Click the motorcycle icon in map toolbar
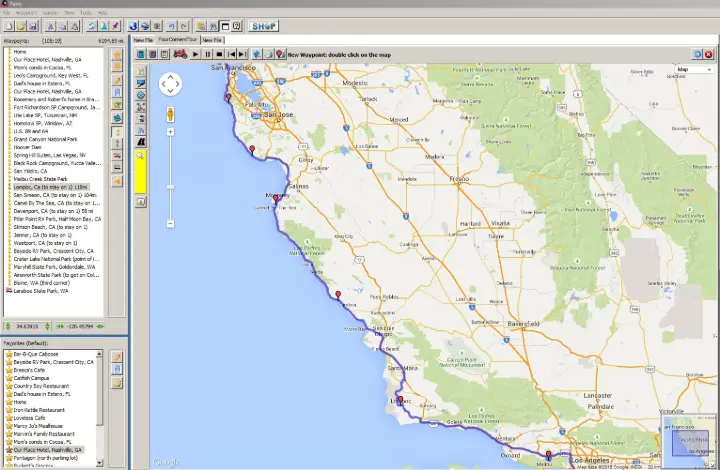The height and width of the screenshot is (470, 720). (182, 54)
